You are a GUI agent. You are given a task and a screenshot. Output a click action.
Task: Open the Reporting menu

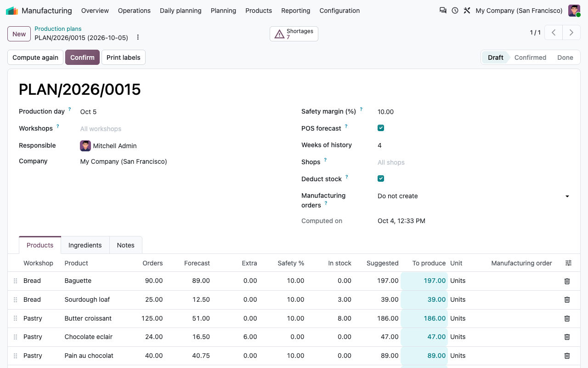pos(296,11)
